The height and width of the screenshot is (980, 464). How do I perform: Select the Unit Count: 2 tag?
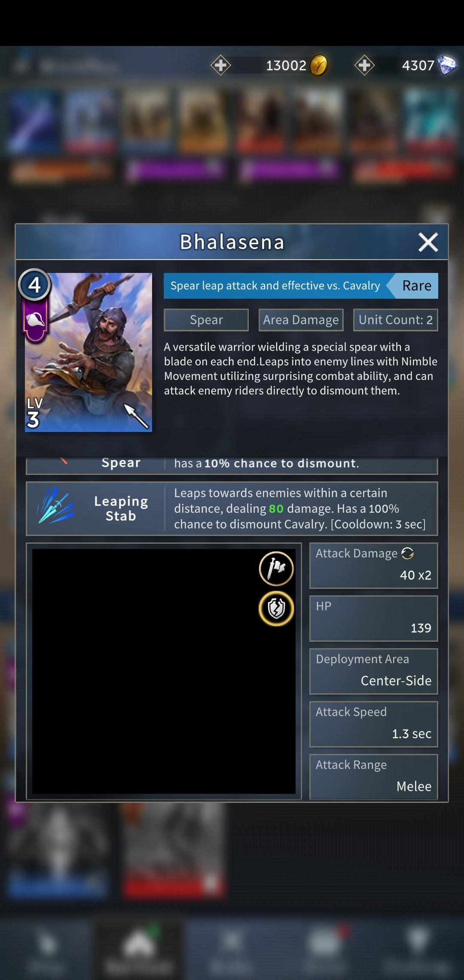click(x=395, y=320)
